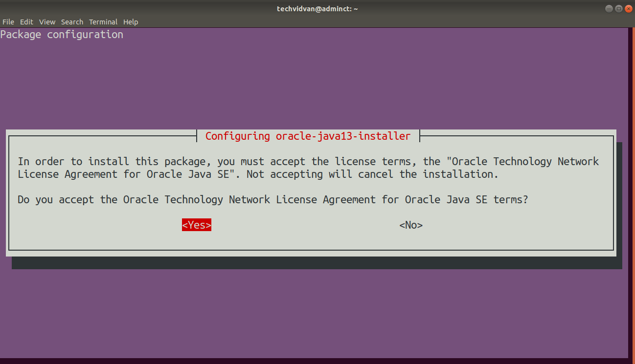The width and height of the screenshot is (635, 364).
Task: Click the terminal title bar showing techvidvan@adminct
Action: pyautogui.click(x=317, y=8)
